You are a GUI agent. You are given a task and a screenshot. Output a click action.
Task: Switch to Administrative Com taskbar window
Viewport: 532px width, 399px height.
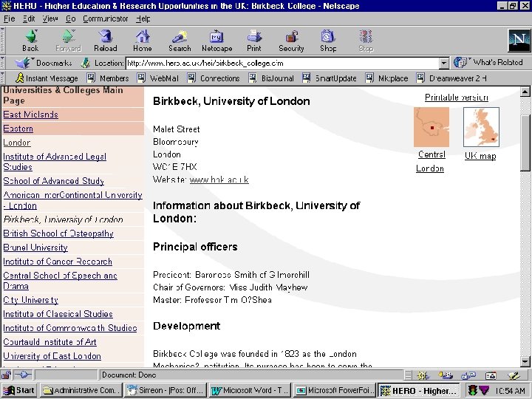pos(81,391)
